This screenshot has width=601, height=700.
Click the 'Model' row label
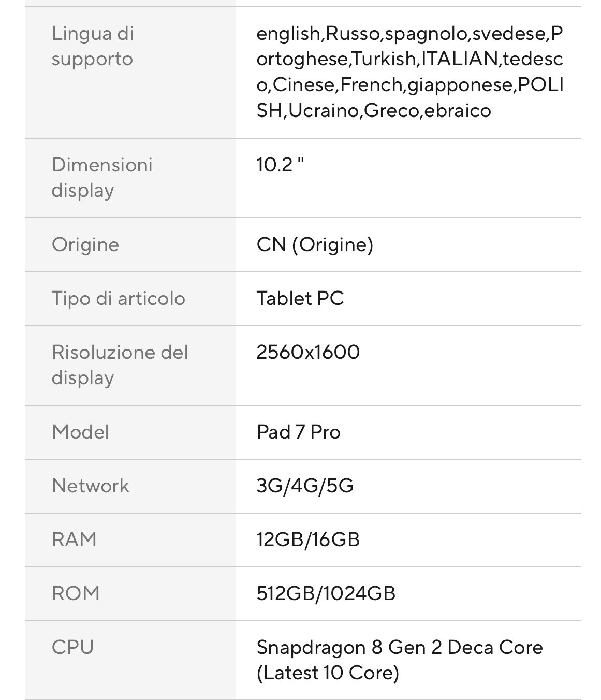81,432
